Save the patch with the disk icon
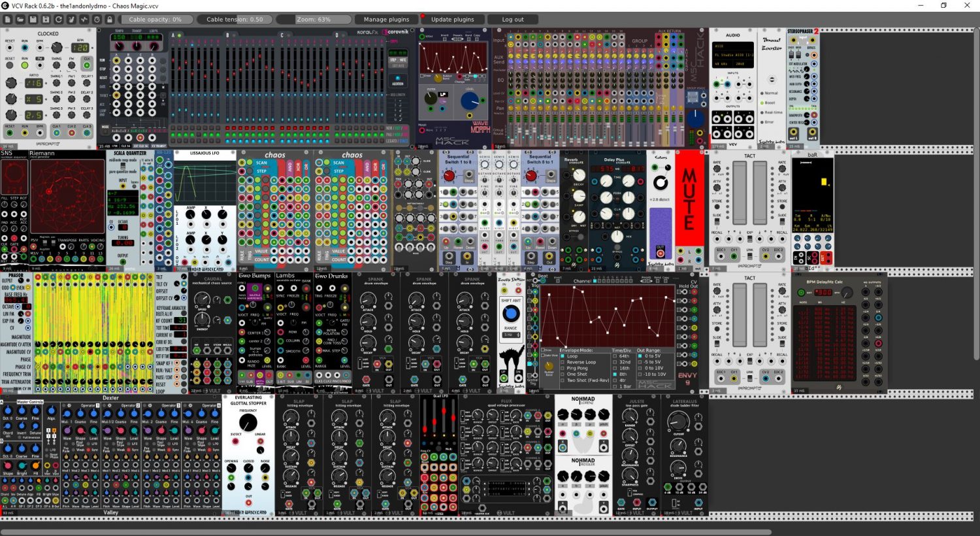 (x=33, y=20)
